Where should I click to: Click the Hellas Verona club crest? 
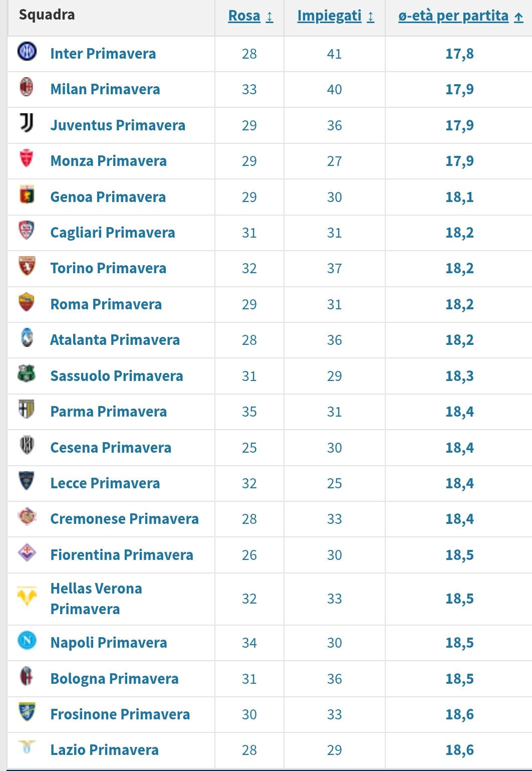tap(27, 596)
